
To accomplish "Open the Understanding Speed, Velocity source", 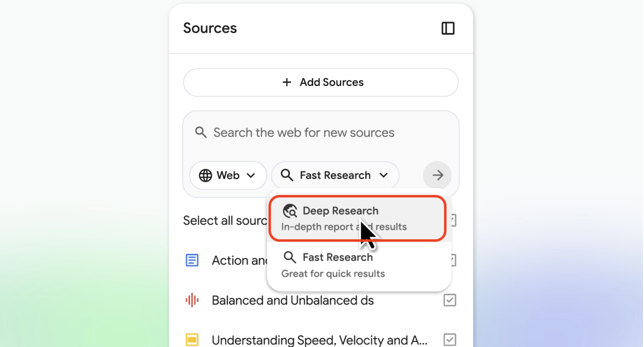I will pyautogui.click(x=319, y=340).
